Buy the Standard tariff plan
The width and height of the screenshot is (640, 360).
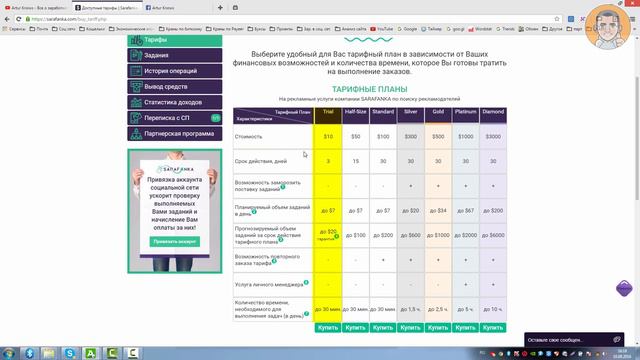click(383, 327)
